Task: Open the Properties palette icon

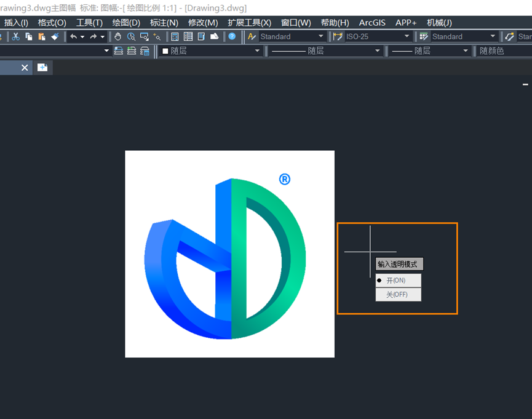Action: click(175, 37)
